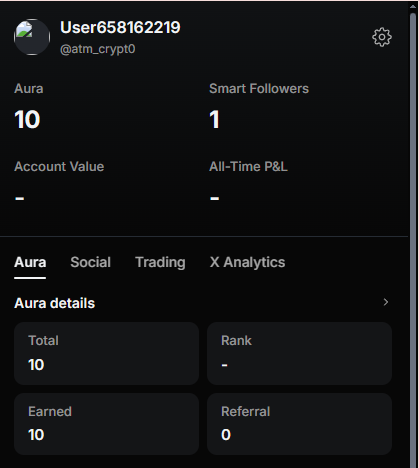Click the Earned value 10
Screen dimensions: 419x468
(36, 435)
